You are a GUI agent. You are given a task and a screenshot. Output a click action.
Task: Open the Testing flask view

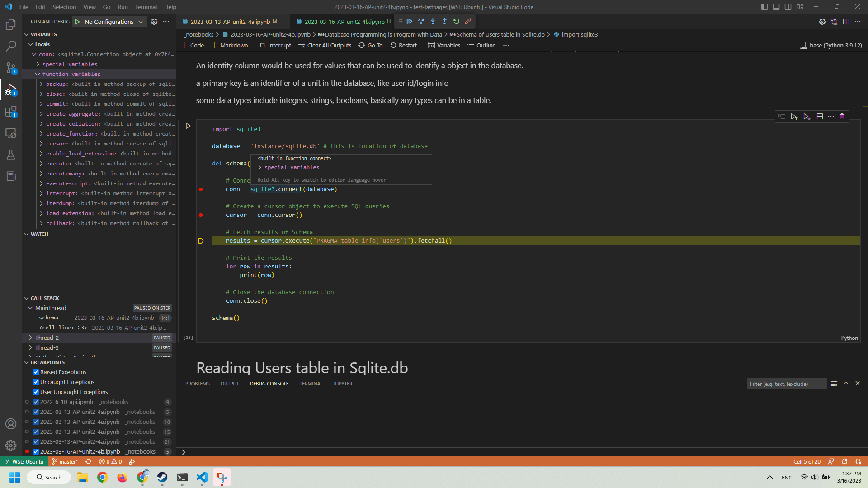[x=11, y=155]
